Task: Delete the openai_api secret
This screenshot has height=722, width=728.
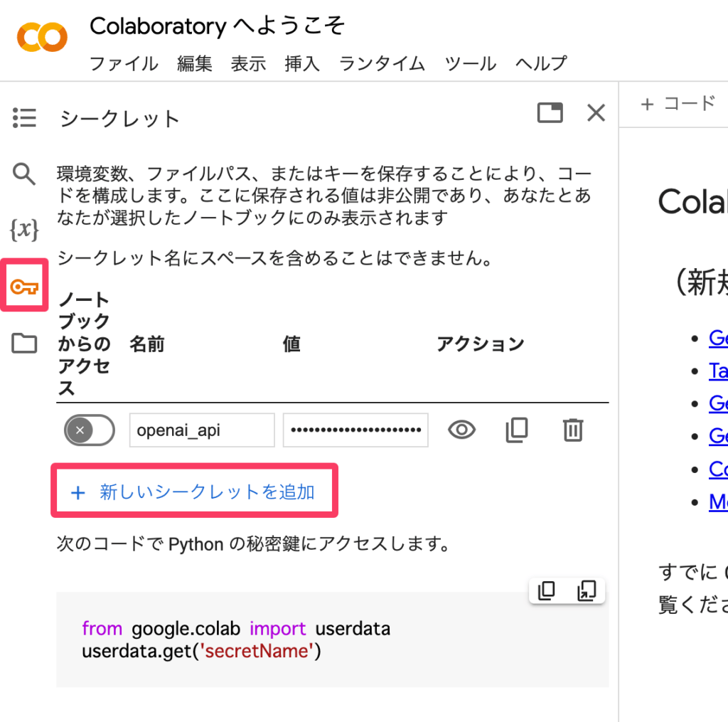Action: coord(572,430)
